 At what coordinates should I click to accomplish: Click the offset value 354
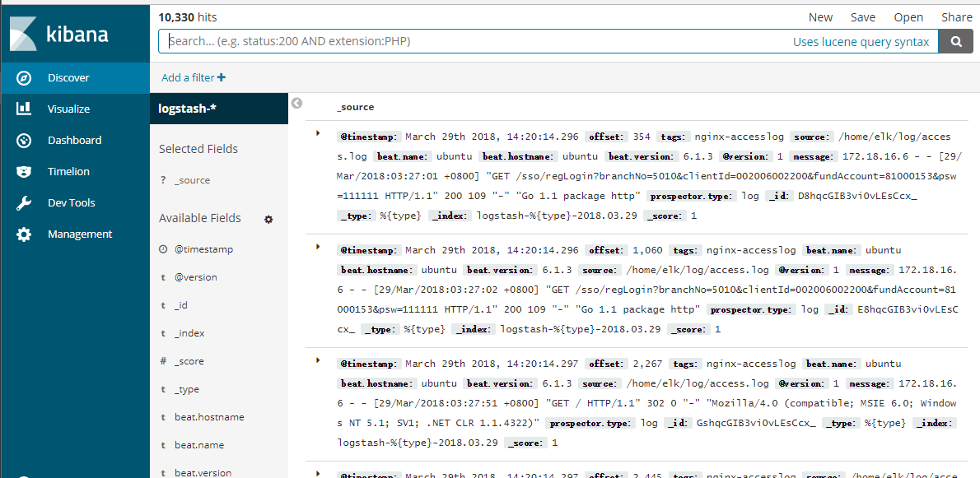pos(642,137)
